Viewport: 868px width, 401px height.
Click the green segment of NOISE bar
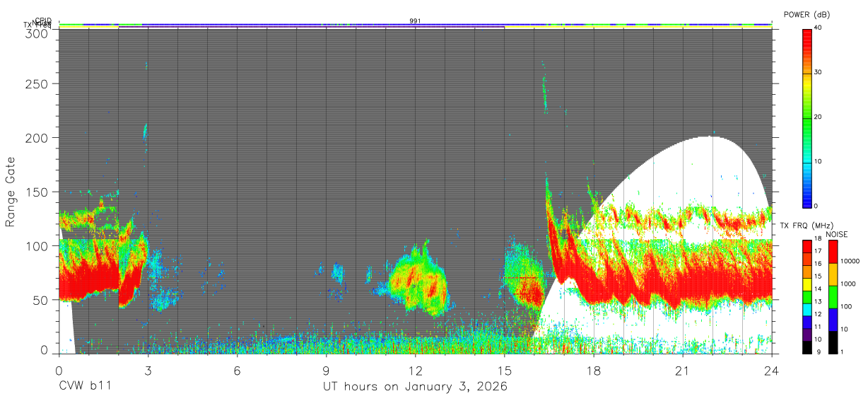(x=832, y=296)
